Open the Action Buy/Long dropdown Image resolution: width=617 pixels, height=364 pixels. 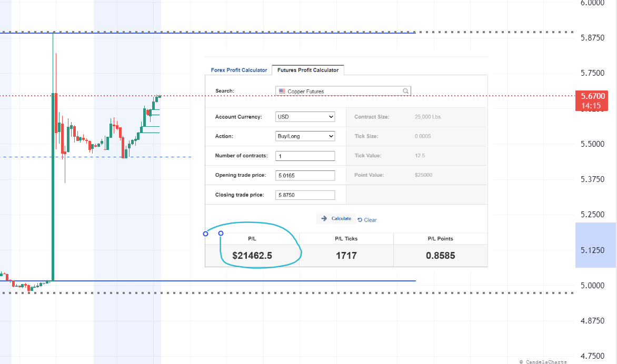coord(305,136)
